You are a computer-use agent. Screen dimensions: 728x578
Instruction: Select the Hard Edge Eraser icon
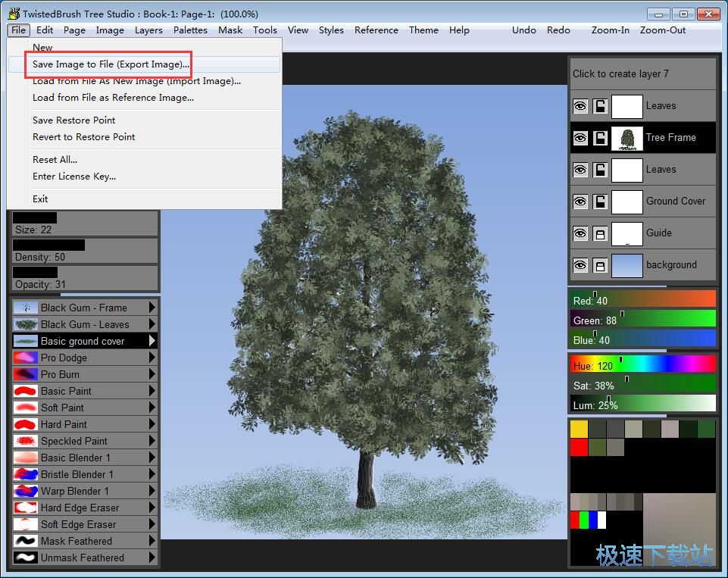tap(26, 508)
